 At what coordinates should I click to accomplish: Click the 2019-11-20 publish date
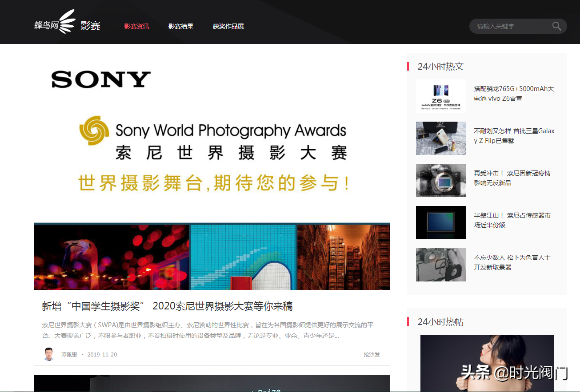coord(102,355)
